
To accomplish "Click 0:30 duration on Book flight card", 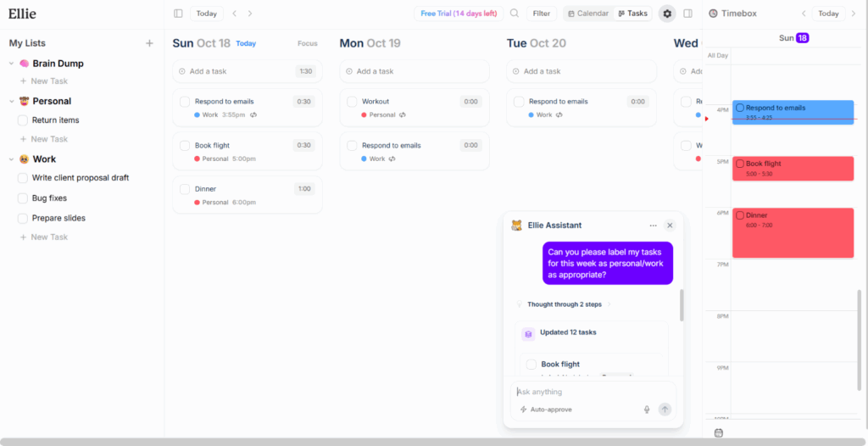I will (304, 145).
